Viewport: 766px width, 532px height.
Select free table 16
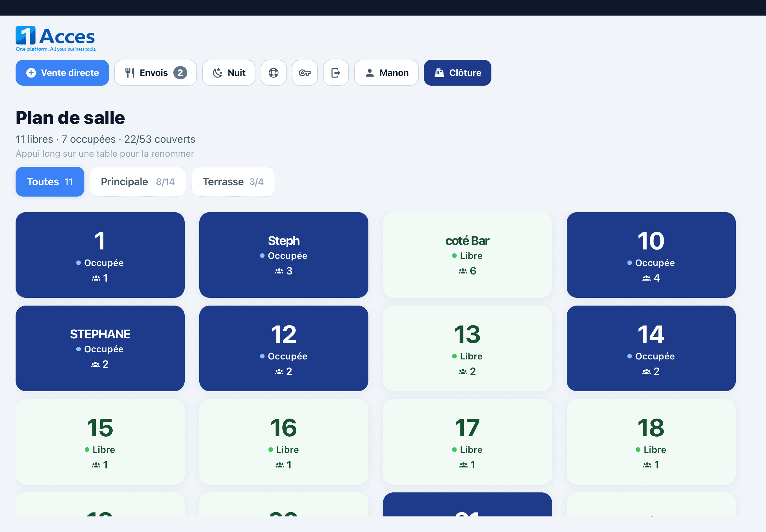tap(284, 442)
